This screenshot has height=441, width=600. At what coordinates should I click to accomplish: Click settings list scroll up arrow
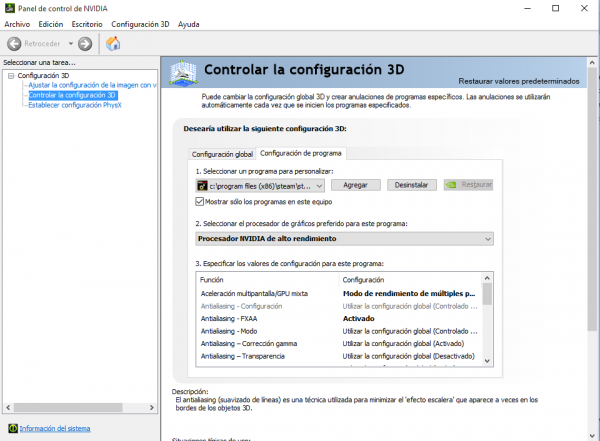pyautogui.click(x=487, y=278)
